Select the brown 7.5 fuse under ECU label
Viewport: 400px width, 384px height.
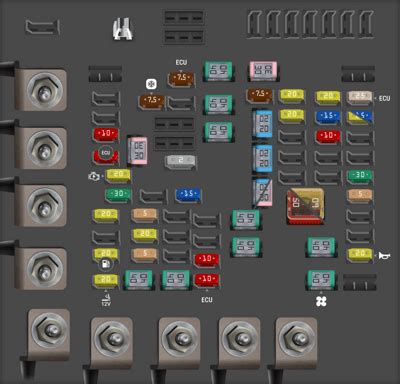(181, 79)
